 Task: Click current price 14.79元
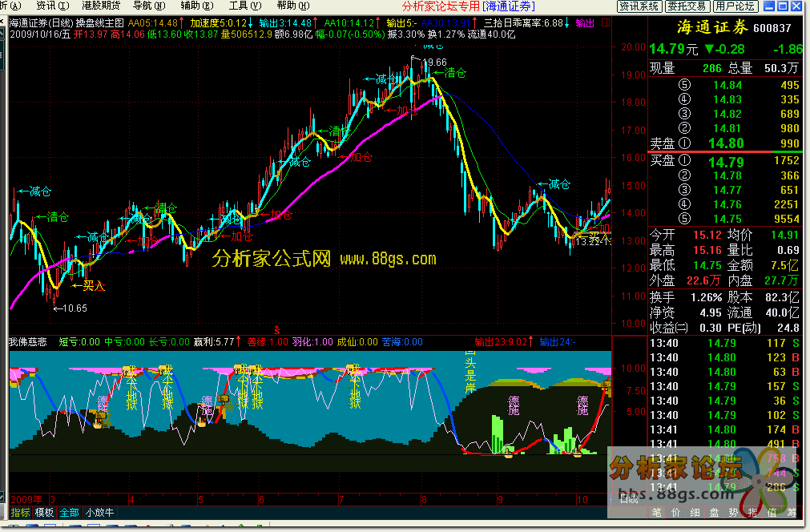pos(674,49)
